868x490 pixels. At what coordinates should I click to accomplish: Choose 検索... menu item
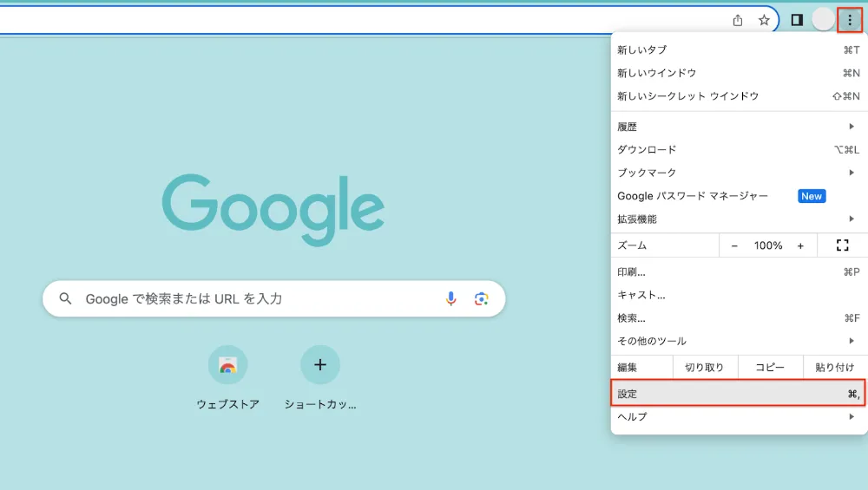pos(739,318)
